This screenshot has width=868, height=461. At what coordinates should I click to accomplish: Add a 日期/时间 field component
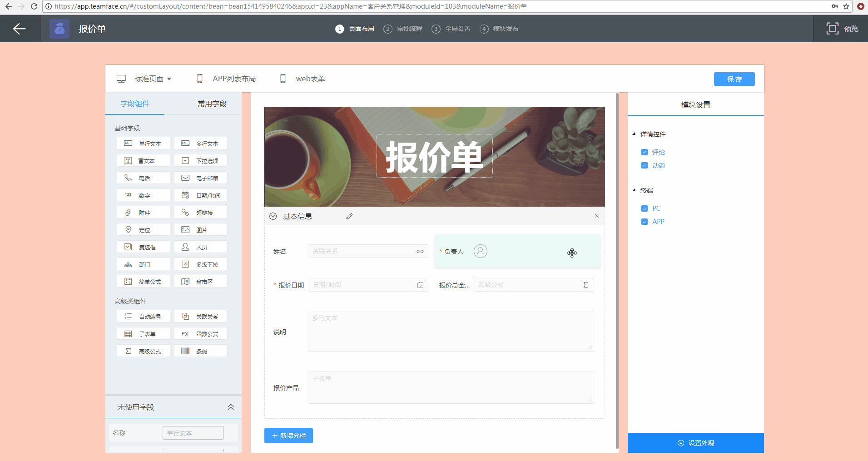201,195
